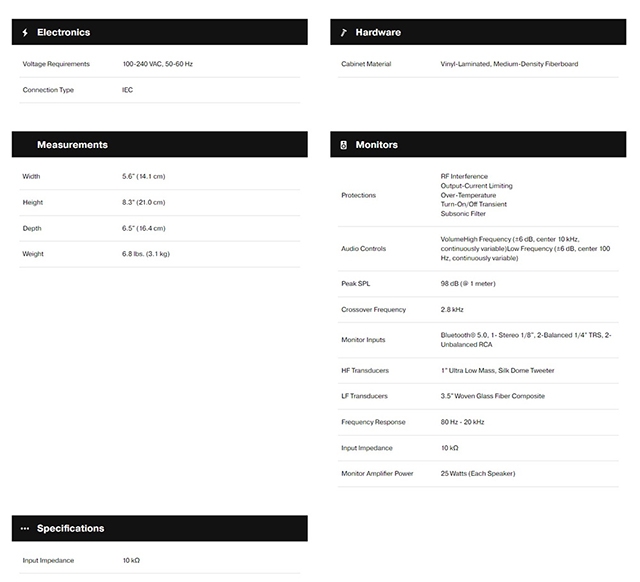640x582 pixels.
Task: Select the Protections row label
Action: pyautogui.click(x=360, y=195)
